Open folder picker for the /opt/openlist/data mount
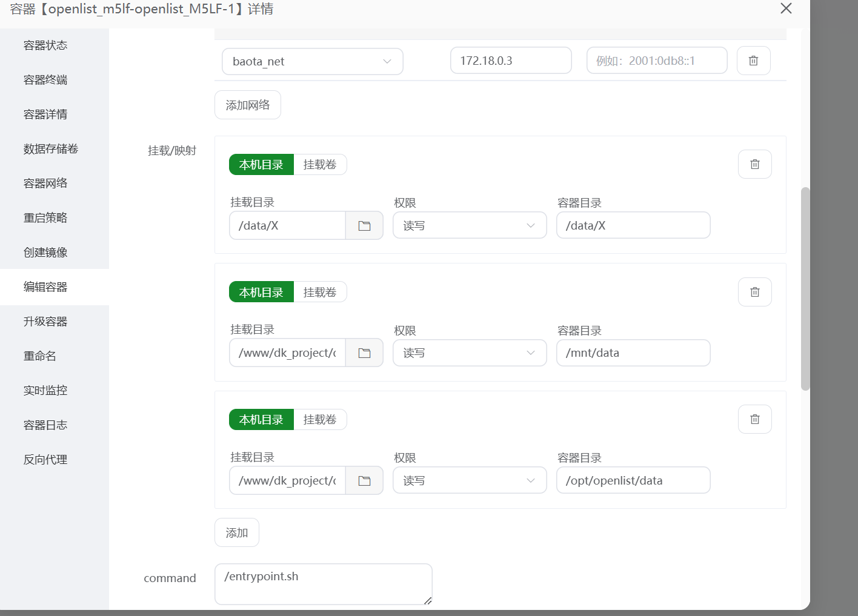The height and width of the screenshot is (616, 858). [364, 480]
